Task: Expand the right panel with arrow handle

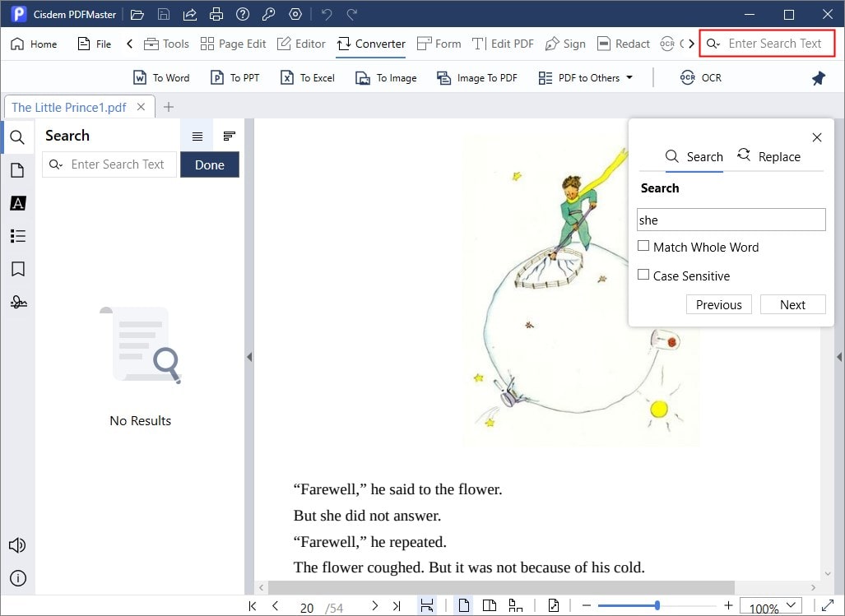Action: pyautogui.click(x=839, y=356)
